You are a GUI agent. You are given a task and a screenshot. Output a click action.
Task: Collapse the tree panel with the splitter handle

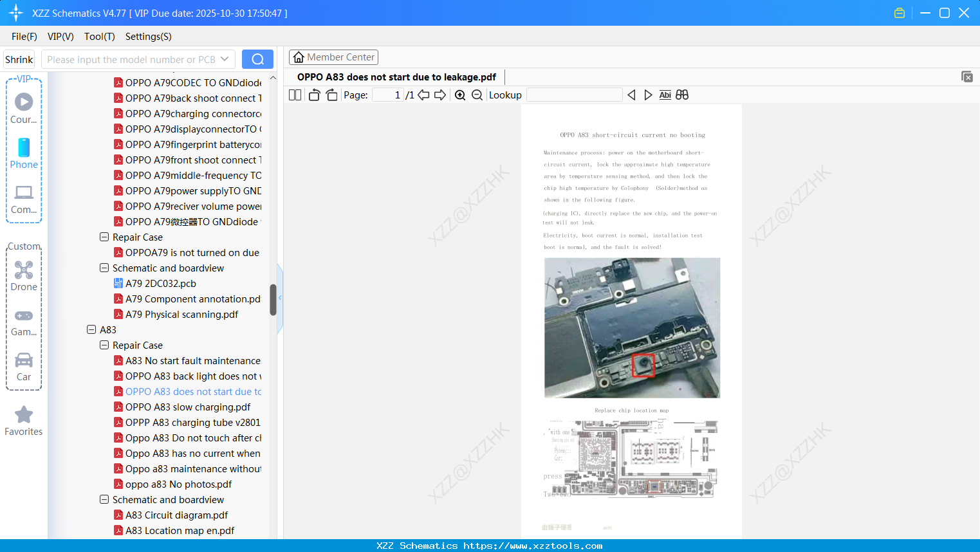280,298
